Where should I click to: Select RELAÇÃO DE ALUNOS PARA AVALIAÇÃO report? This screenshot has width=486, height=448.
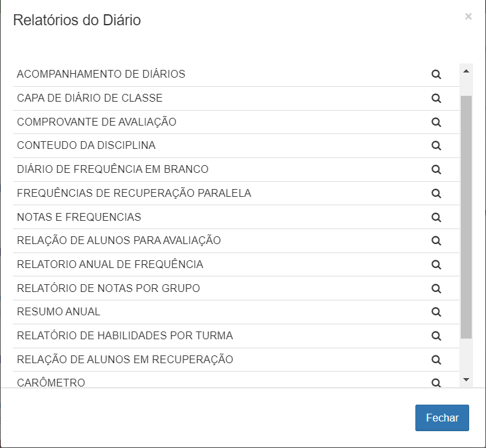tap(119, 241)
